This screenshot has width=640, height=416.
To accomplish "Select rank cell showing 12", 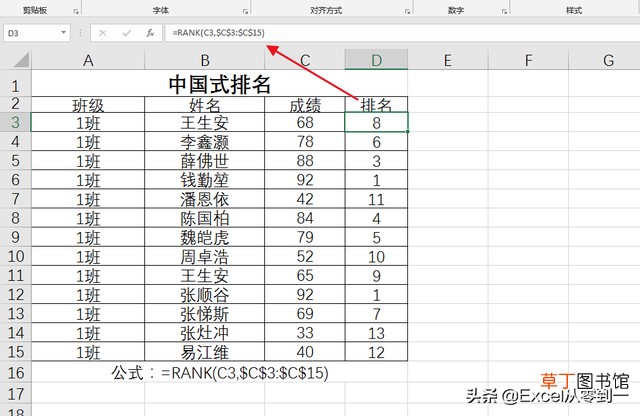I will (376, 352).
